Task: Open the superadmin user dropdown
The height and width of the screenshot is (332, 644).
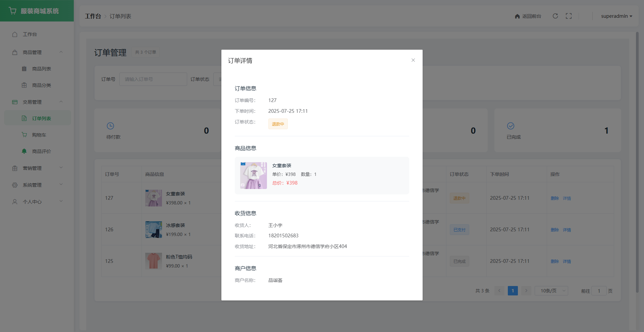Action: point(616,16)
